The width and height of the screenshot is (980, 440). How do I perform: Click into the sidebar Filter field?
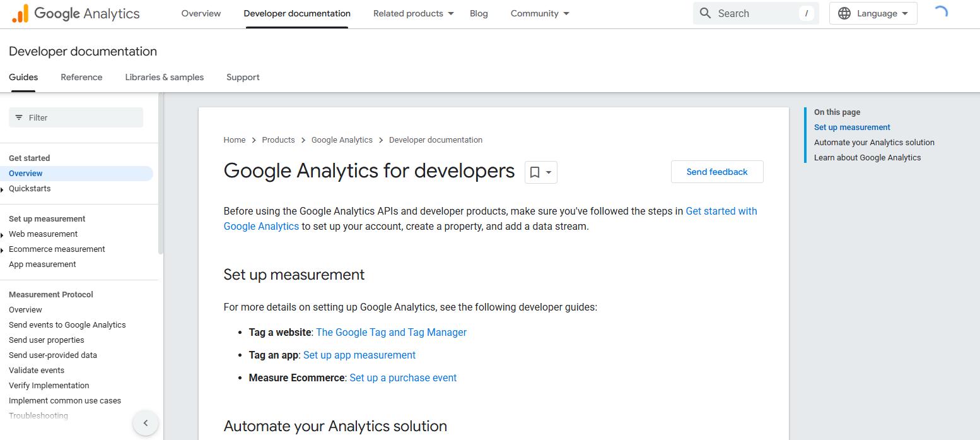click(82, 117)
